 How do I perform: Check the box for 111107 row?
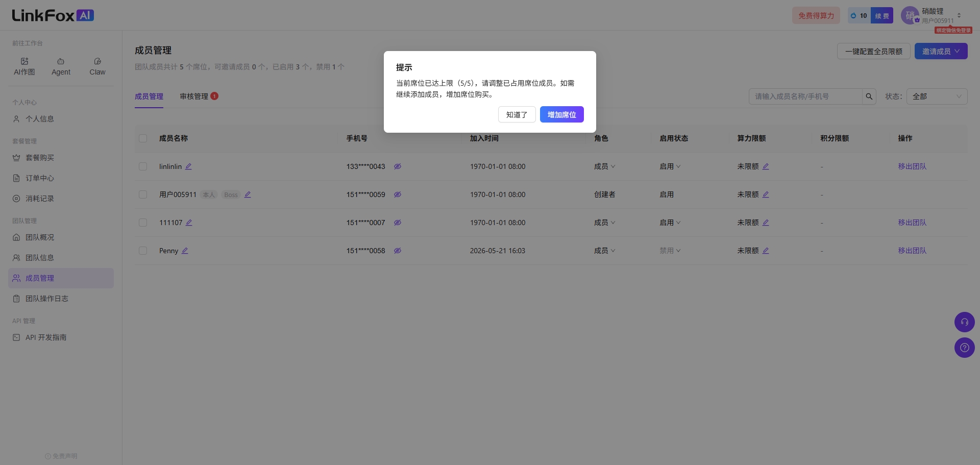[143, 223]
